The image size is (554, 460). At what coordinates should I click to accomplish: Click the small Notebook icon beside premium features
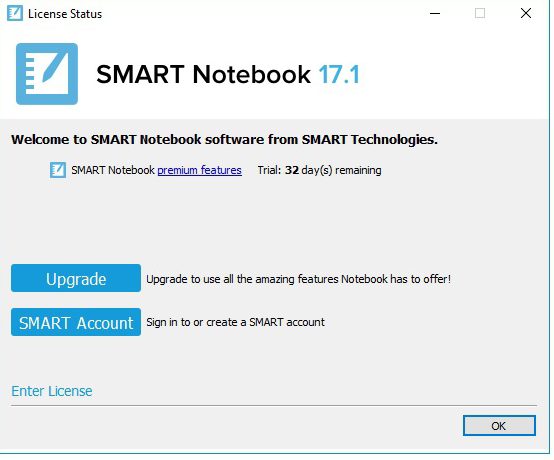point(58,170)
